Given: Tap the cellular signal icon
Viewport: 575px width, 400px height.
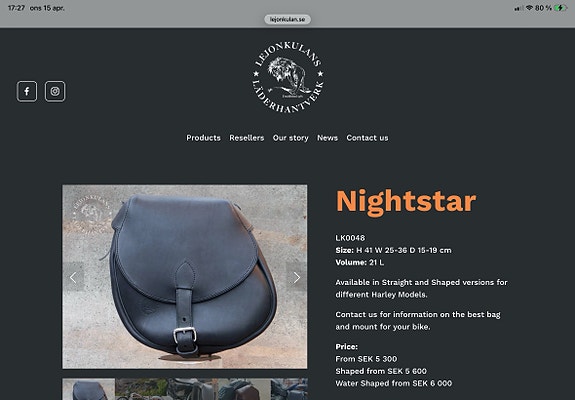Looking at the screenshot, I should (x=519, y=8).
